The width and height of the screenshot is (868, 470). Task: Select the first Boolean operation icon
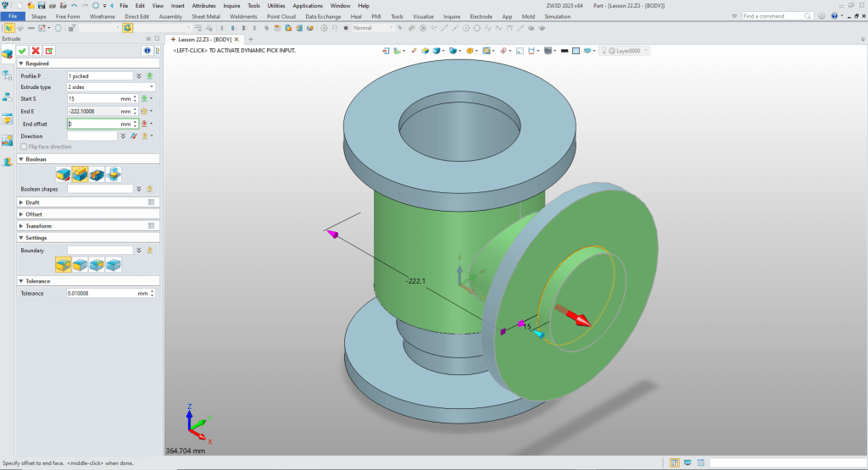[x=63, y=174]
